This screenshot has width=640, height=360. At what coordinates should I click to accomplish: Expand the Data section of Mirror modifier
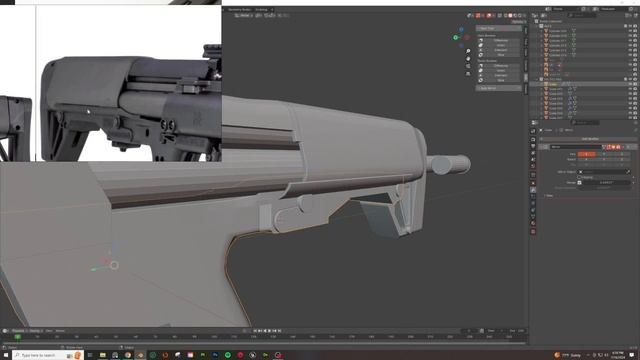[x=549, y=196]
